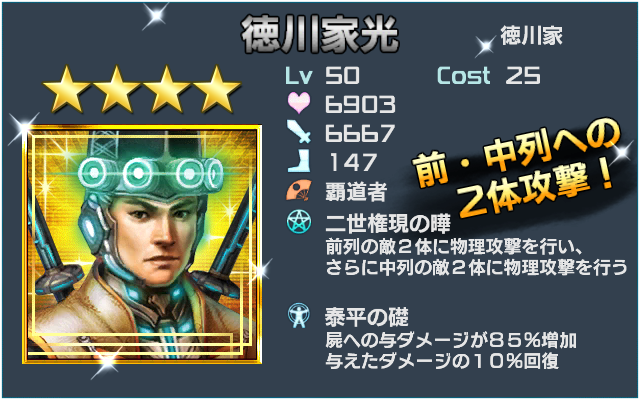The width and height of the screenshot is (640, 400).
Task: Click the 6903 HP value
Action: [360, 104]
